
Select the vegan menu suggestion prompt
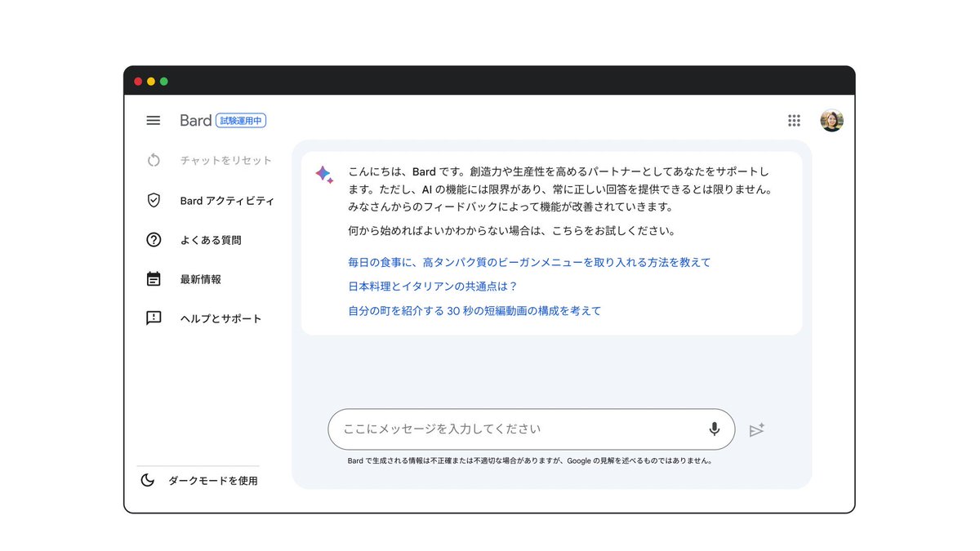pos(529,262)
